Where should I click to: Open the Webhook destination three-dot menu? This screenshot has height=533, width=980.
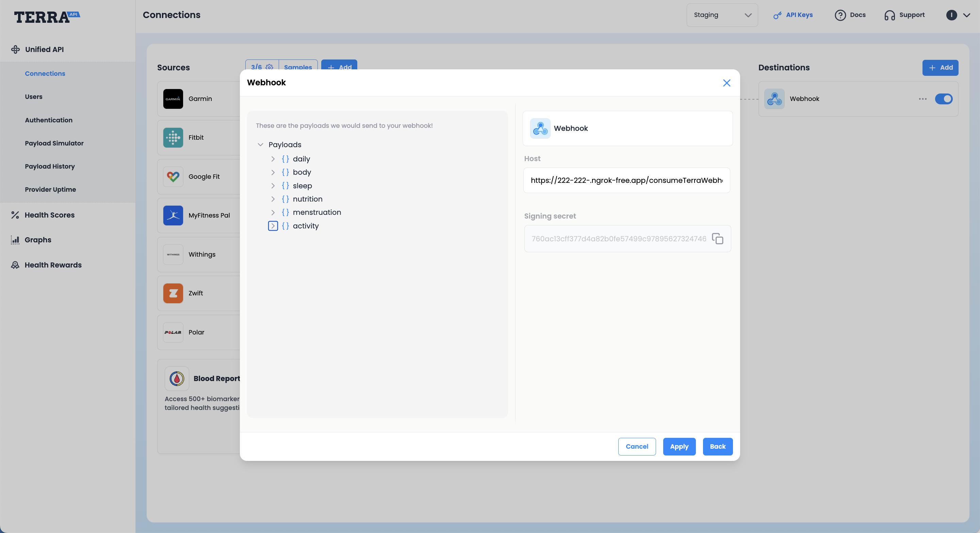[x=922, y=99]
